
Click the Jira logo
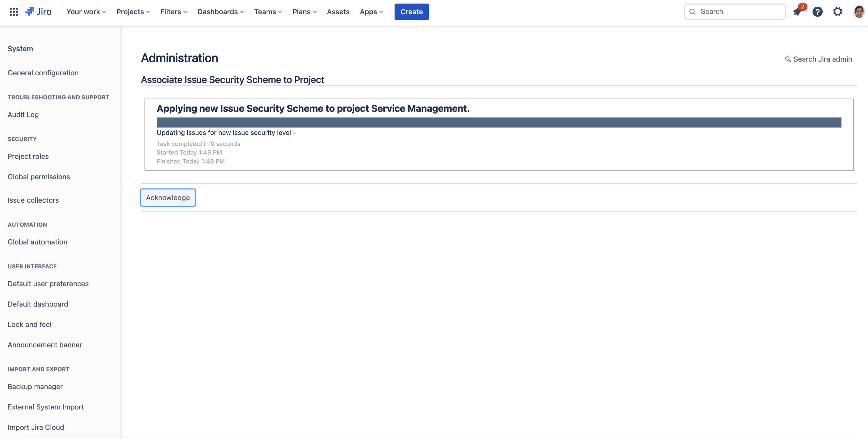[x=38, y=12]
